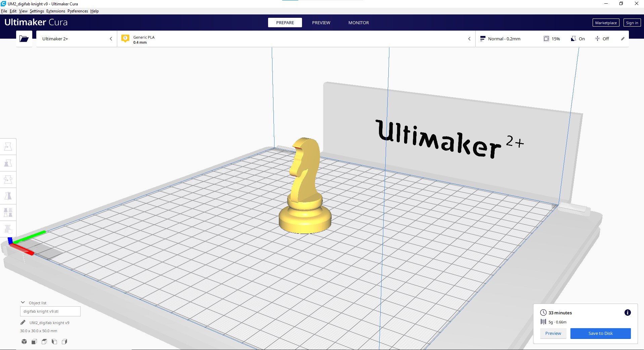Open the Settings menu

[37, 11]
